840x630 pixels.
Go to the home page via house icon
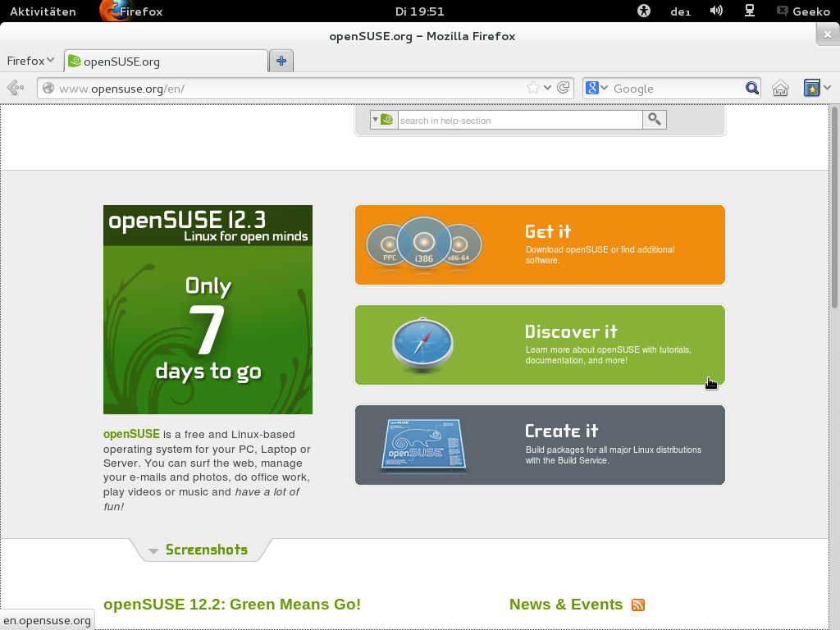pos(780,88)
